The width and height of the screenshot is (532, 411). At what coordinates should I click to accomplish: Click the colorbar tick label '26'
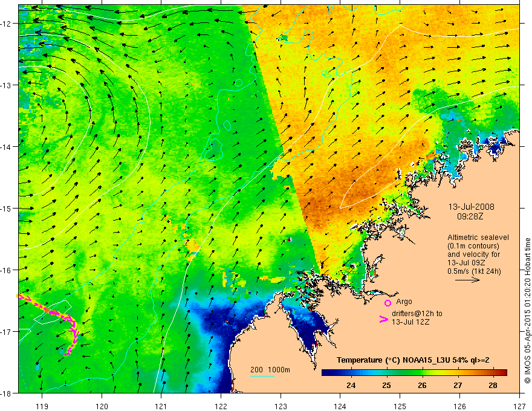point(422,386)
